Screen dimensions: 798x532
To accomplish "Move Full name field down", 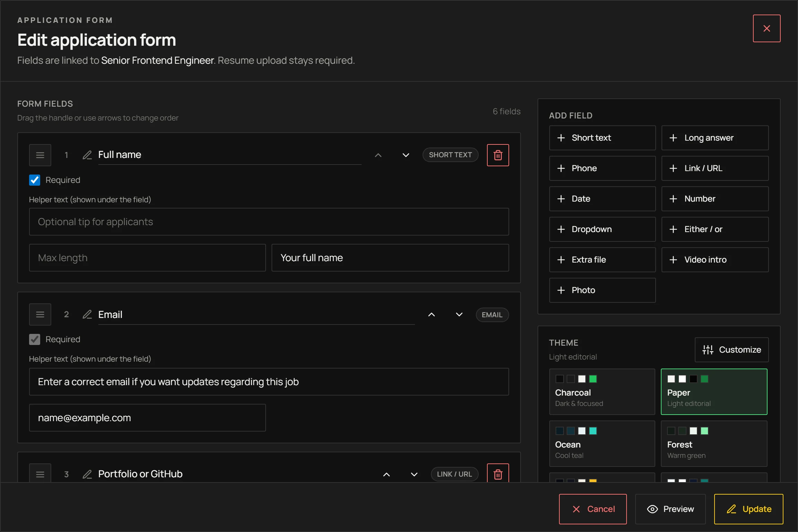I will [406, 155].
